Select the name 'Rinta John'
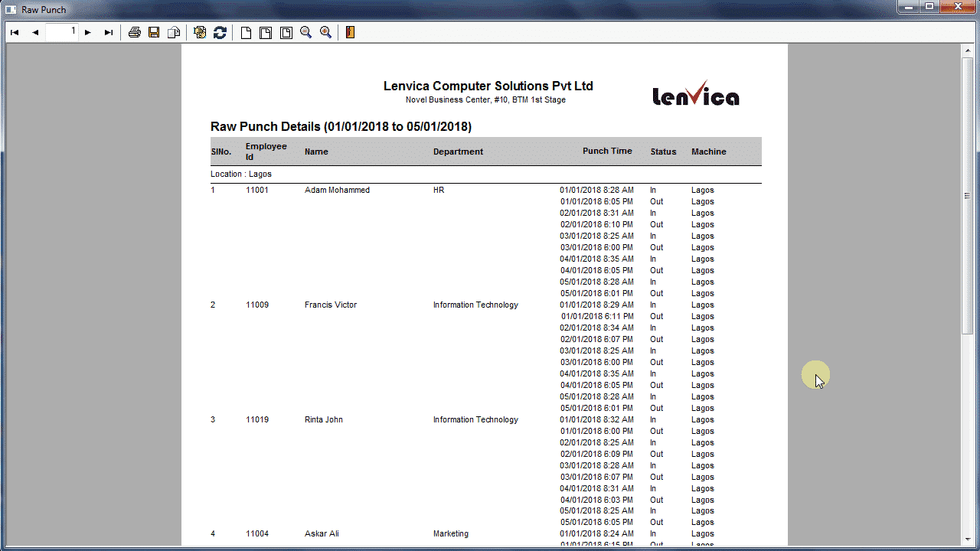 (x=324, y=419)
